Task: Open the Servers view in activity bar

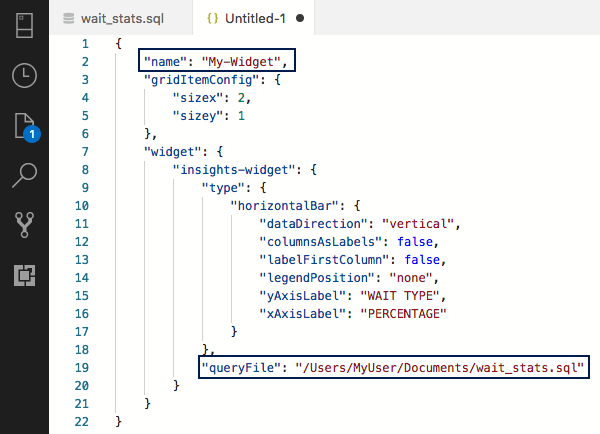Action: click(x=24, y=24)
